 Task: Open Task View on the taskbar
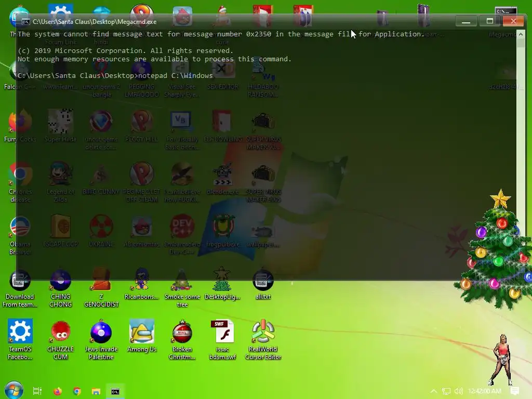[x=37, y=391]
